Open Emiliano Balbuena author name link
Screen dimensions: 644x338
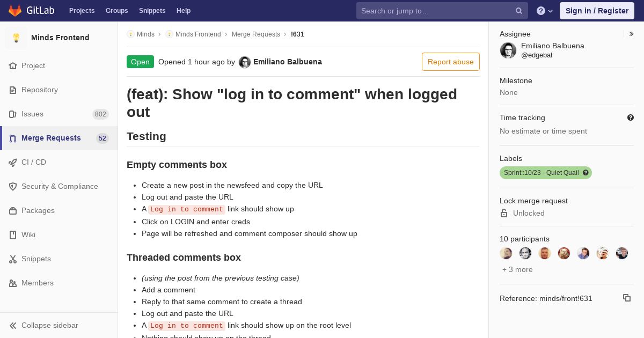coord(288,62)
